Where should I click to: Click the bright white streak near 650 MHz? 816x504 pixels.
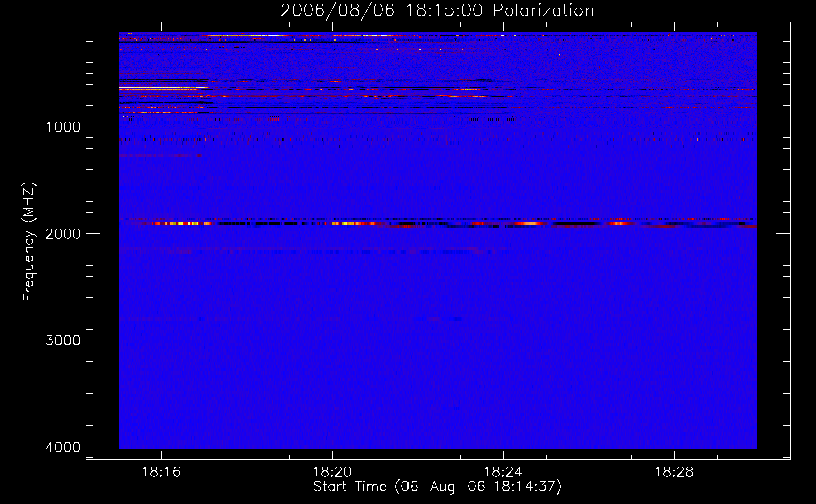pos(163,88)
